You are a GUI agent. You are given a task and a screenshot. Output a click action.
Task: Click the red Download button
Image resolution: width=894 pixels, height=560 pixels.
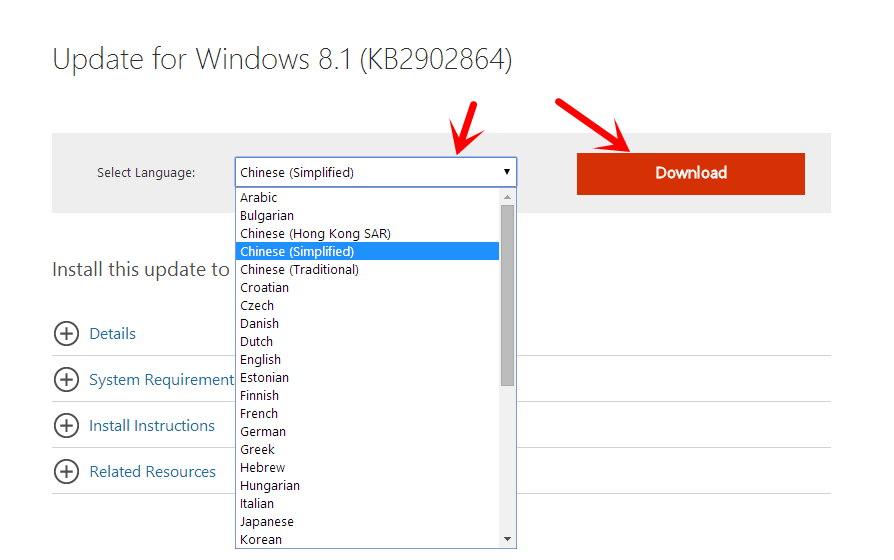coord(690,173)
